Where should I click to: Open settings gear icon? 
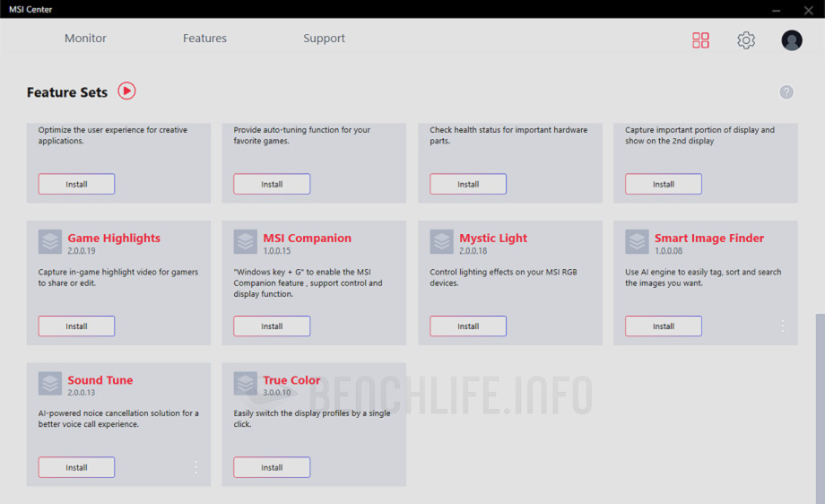tap(745, 40)
